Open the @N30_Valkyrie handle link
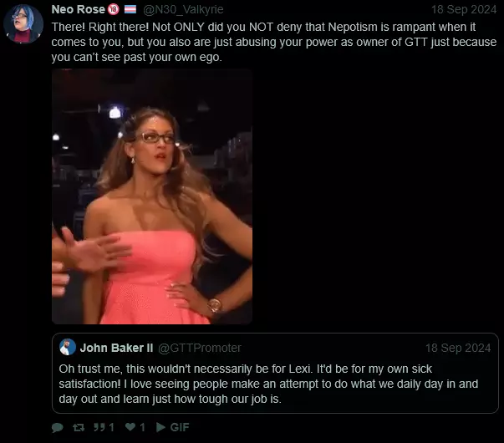This screenshot has width=504, height=443. [x=184, y=9]
